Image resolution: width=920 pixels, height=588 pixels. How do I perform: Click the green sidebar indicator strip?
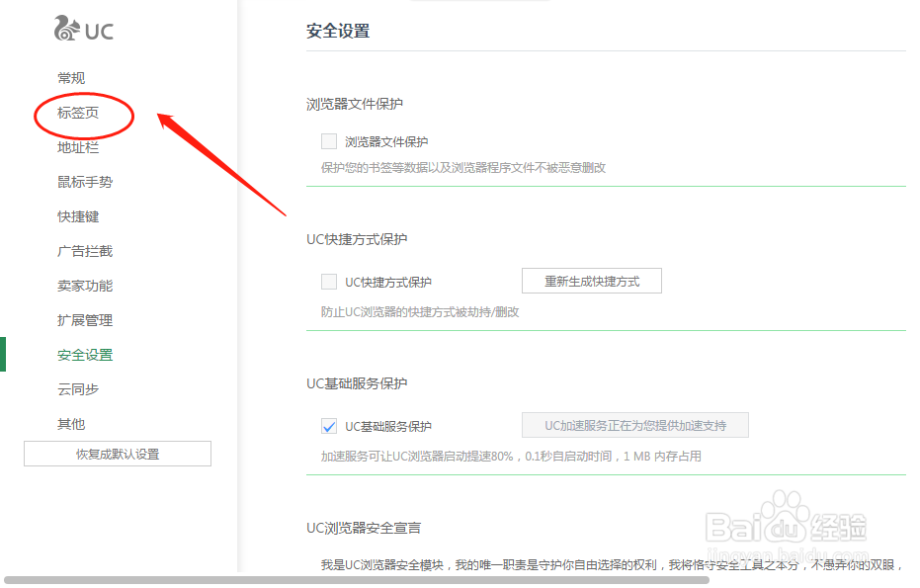point(3,354)
